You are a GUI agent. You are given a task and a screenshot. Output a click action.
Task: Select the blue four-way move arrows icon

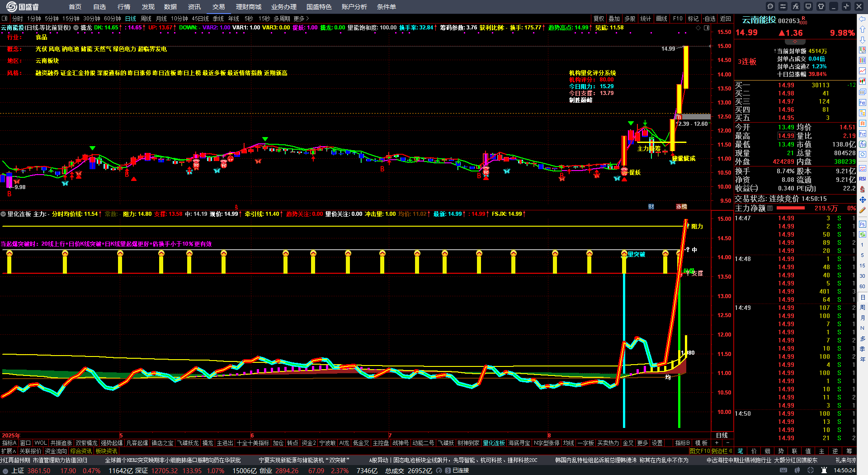tap(863, 199)
